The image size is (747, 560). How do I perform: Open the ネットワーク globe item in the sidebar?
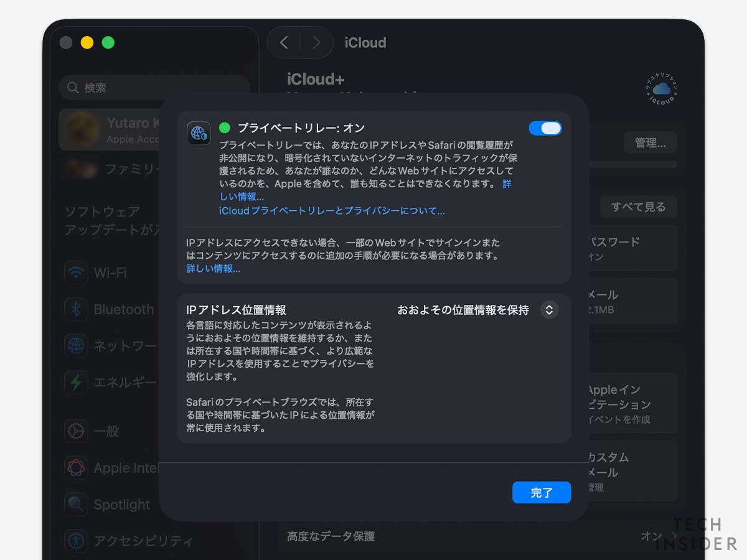(110, 345)
